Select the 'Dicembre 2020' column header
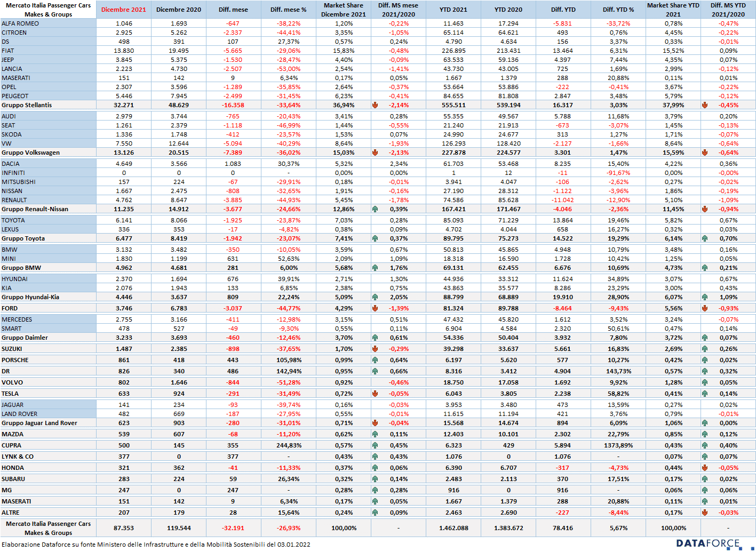 179,10
